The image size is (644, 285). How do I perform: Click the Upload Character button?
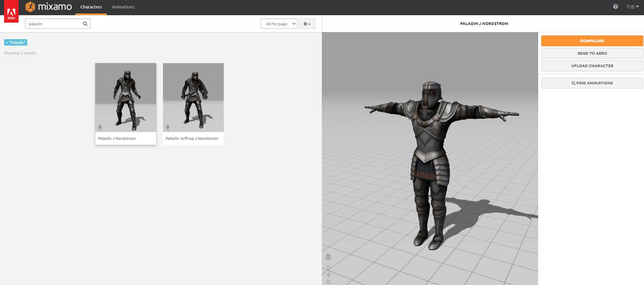[x=592, y=66]
